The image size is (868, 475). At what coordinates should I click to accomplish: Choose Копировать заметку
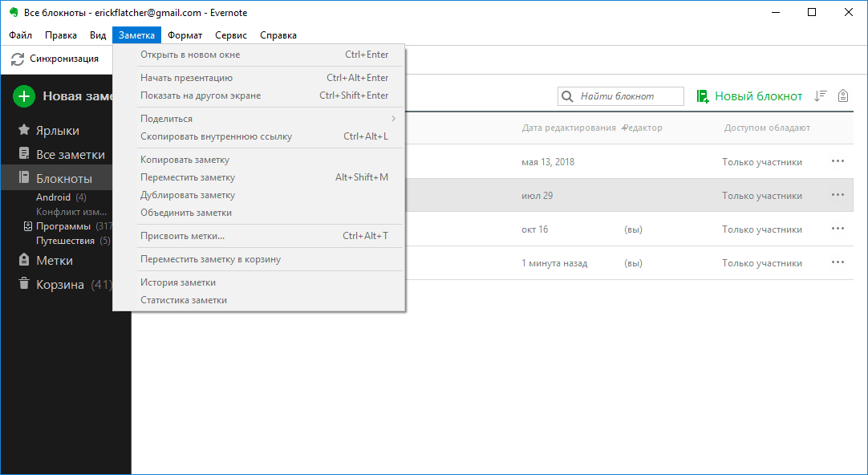point(259,160)
